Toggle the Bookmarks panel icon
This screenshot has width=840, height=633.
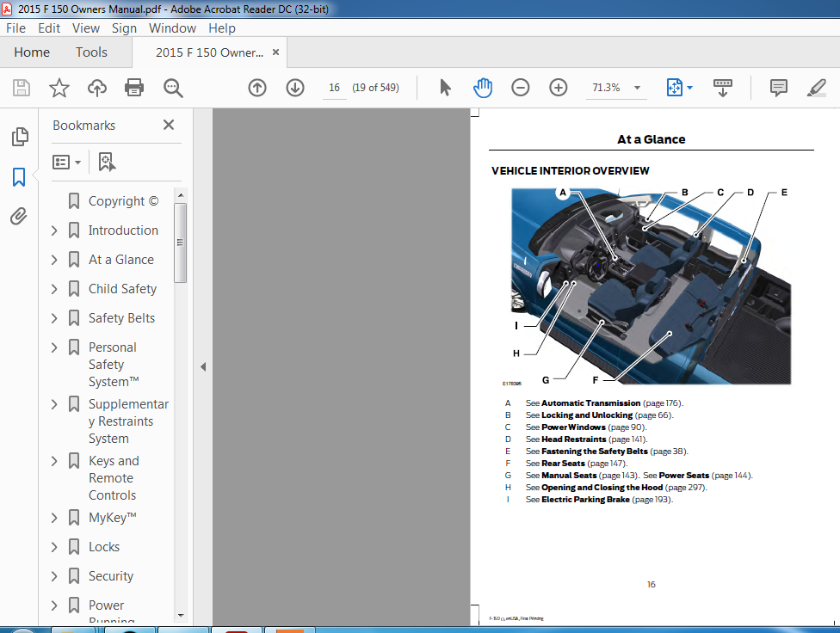point(19,176)
